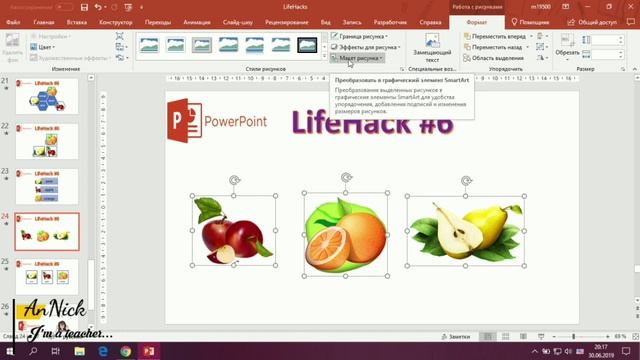Open the Удалить фон (remove background) tool
640x360 pixels.
click(x=12, y=48)
